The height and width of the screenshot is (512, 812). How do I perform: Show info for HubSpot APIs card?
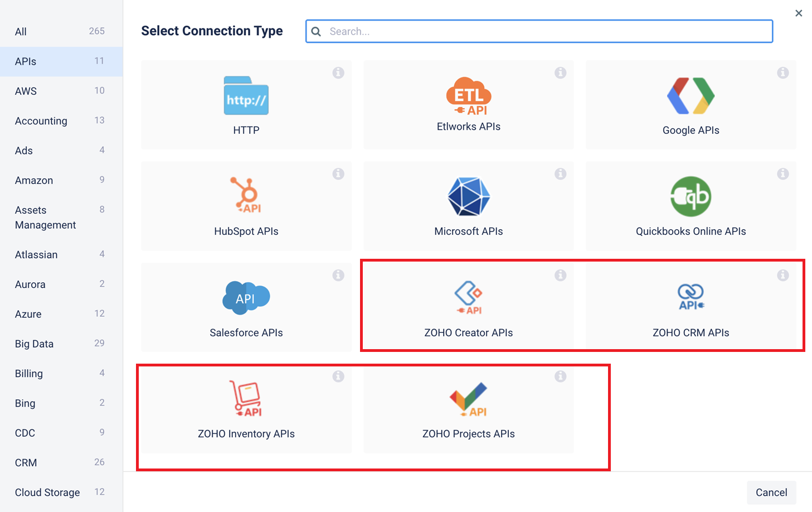(338, 174)
